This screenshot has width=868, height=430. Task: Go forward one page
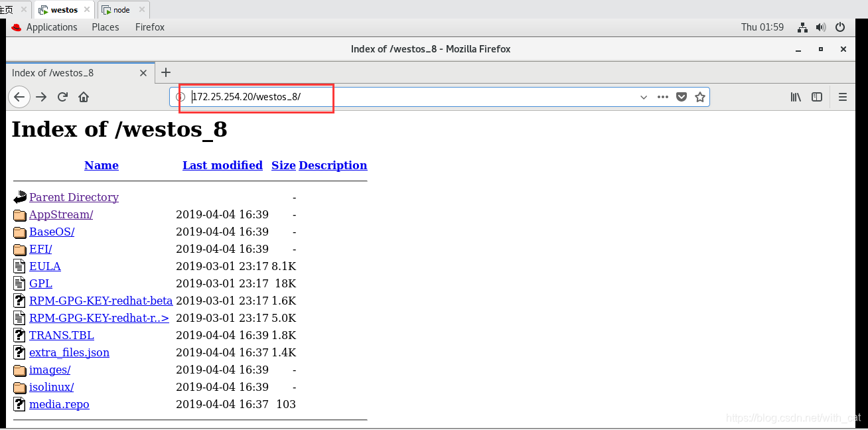[x=41, y=97]
